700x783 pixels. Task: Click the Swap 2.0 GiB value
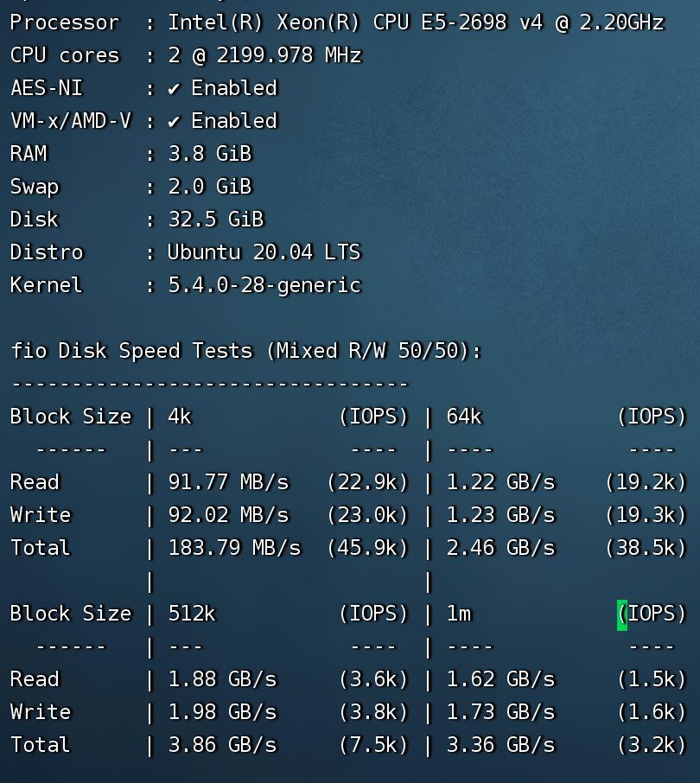pos(209,187)
